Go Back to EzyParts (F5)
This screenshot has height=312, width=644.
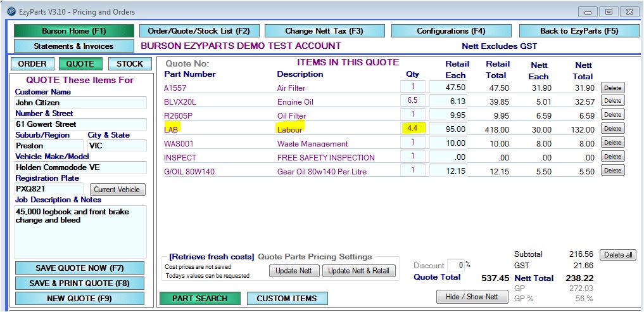(579, 31)
